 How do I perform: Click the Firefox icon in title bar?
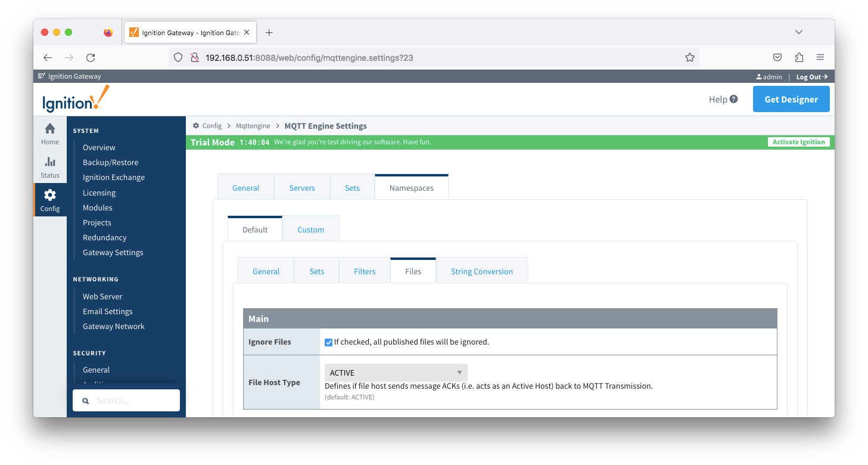(108, 32)
